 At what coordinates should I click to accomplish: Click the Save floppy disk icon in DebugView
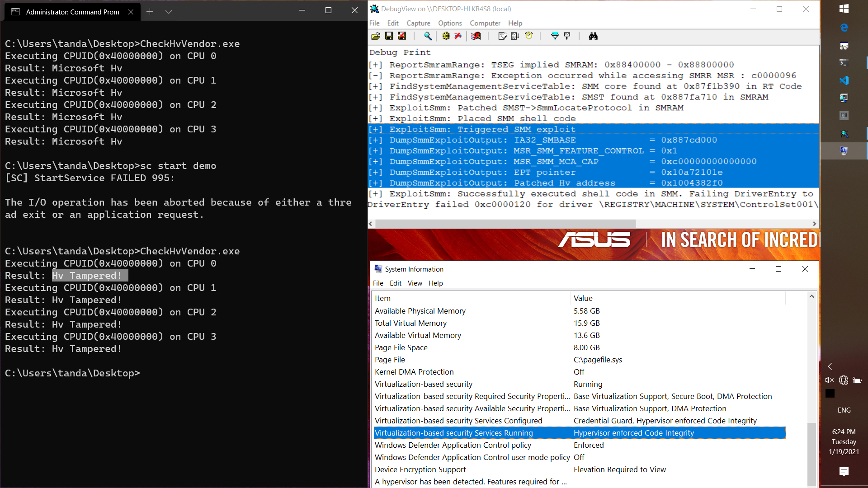click(x=389, y=36)
